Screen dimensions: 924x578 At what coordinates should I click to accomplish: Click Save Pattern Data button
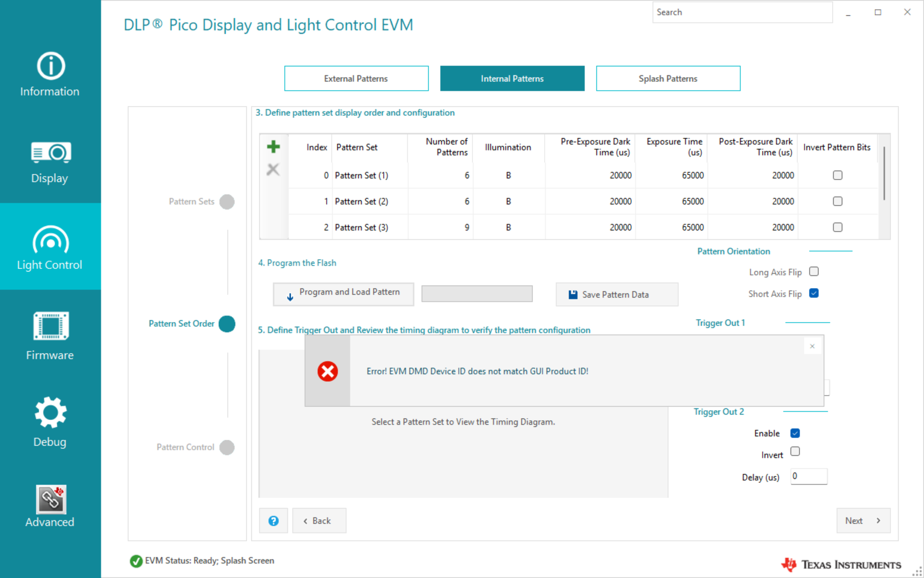617,294
